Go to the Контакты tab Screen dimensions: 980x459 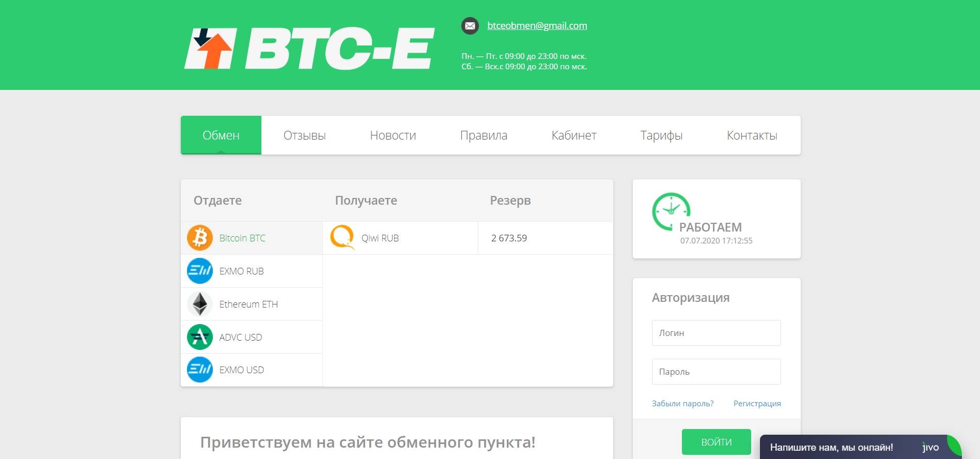[x=752, y=135]
